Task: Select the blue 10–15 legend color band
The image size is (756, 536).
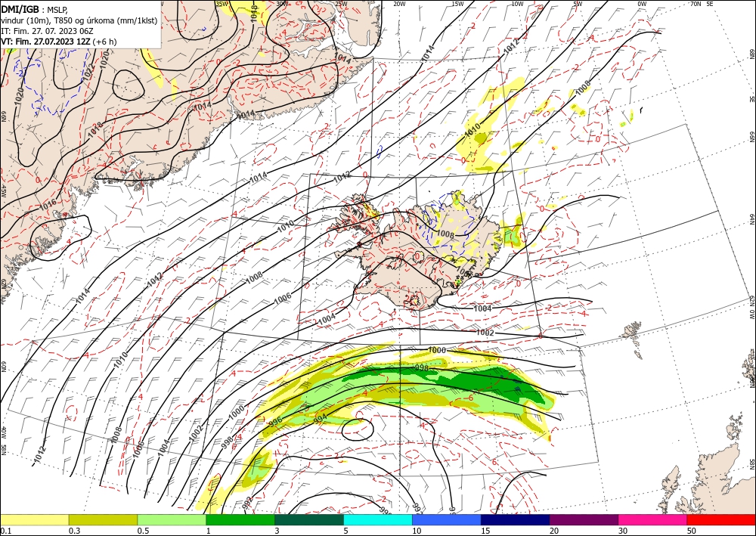Action: click(447, 519)
